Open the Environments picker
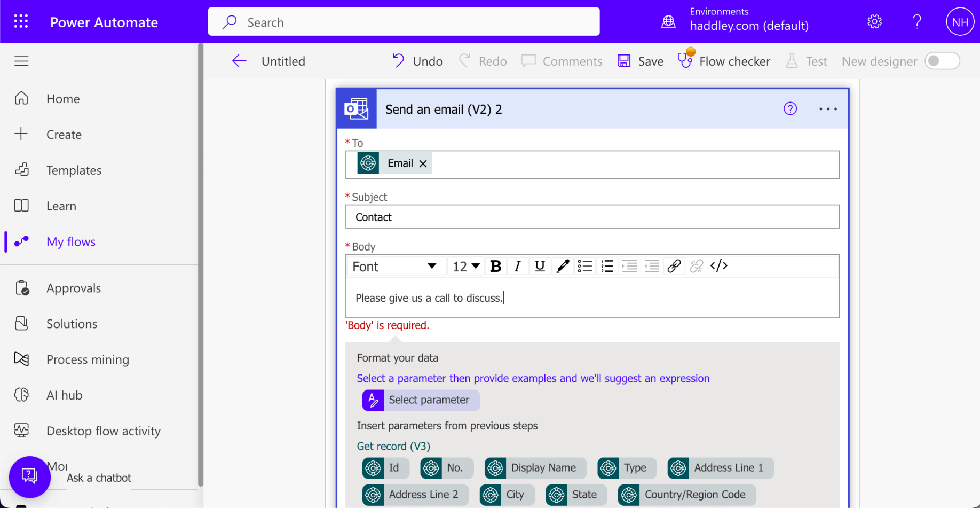Viewport: 980px width, 508px height. click(x=735, y=20)
